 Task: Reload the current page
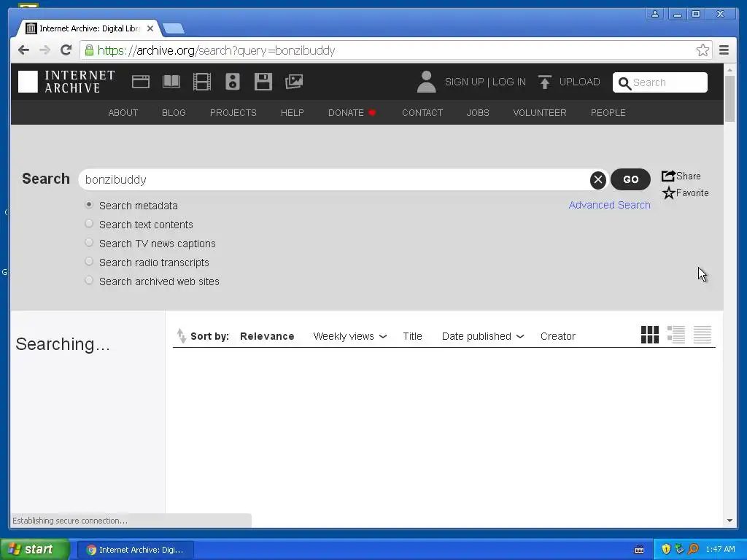pos(66,50)
